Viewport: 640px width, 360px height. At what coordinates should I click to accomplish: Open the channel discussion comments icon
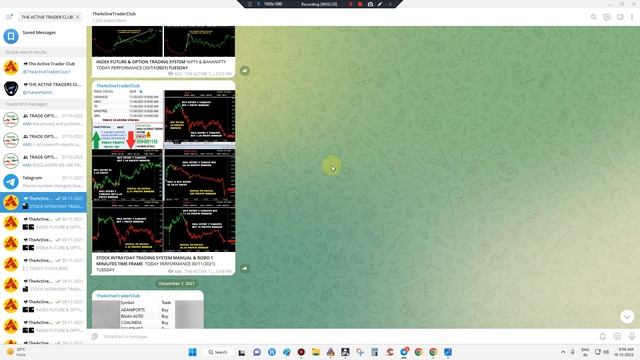pyautogui.click(x=607, y=17)
